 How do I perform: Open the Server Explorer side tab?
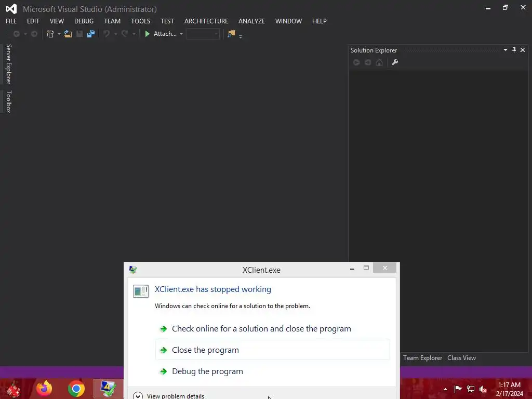click(8, 64)
